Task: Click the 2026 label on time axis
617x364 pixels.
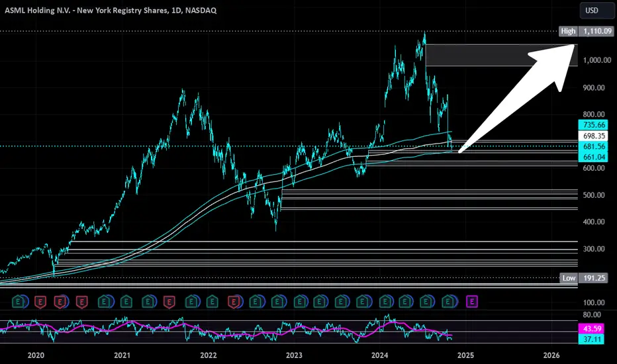Action: pos(551,355)
